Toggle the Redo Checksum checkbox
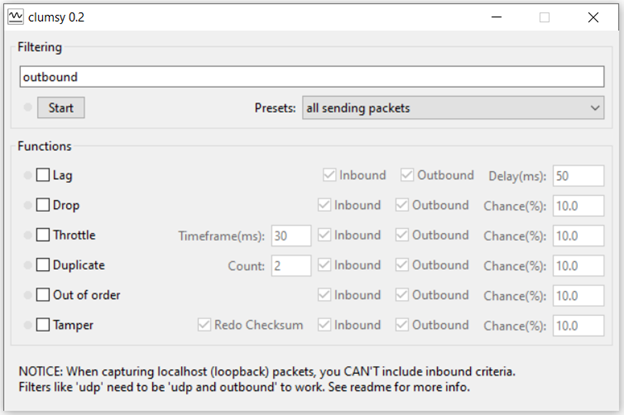 (204, 325)
